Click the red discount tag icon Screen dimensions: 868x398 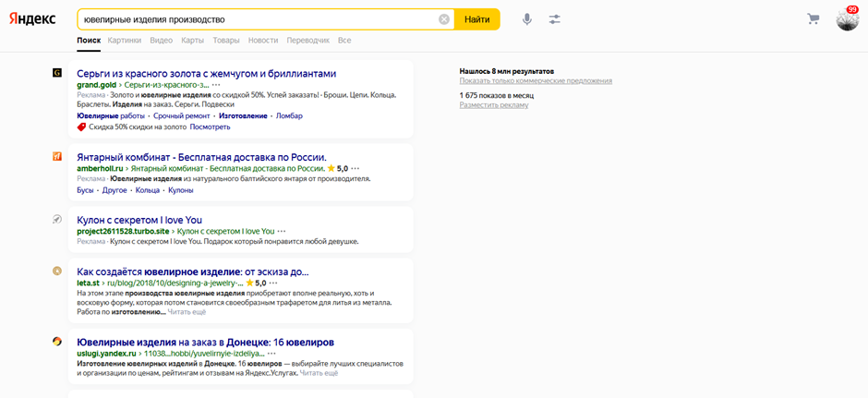[x=81, y=127]
